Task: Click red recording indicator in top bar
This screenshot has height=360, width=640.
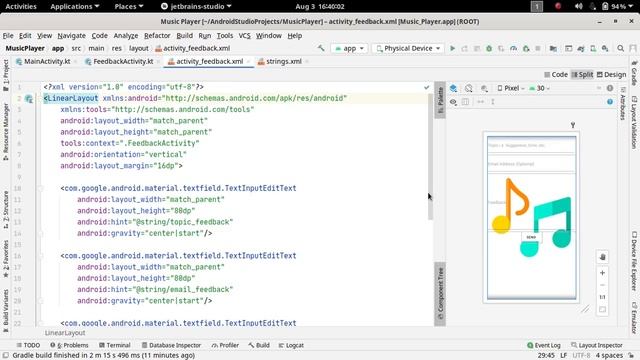Action: (558, 6)
